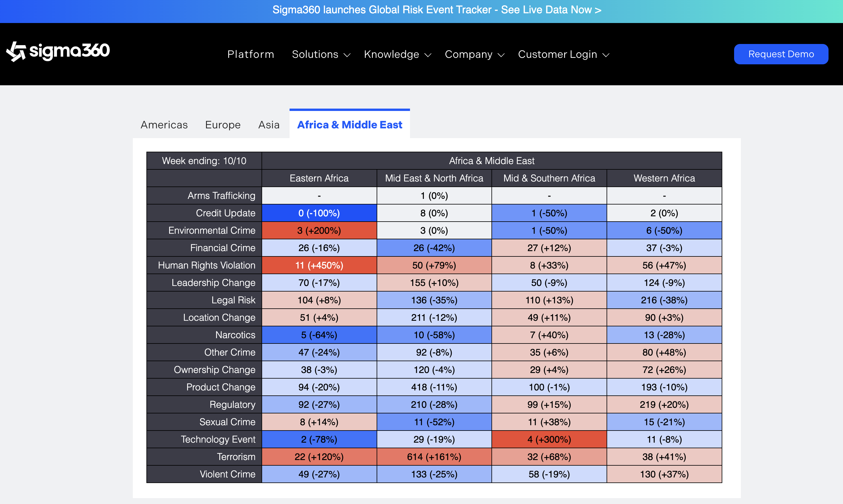This screenshot has height=504, width=843.
Task: Click the blue 0 (-100%) Credit Update cell
Action: [319, 213]
